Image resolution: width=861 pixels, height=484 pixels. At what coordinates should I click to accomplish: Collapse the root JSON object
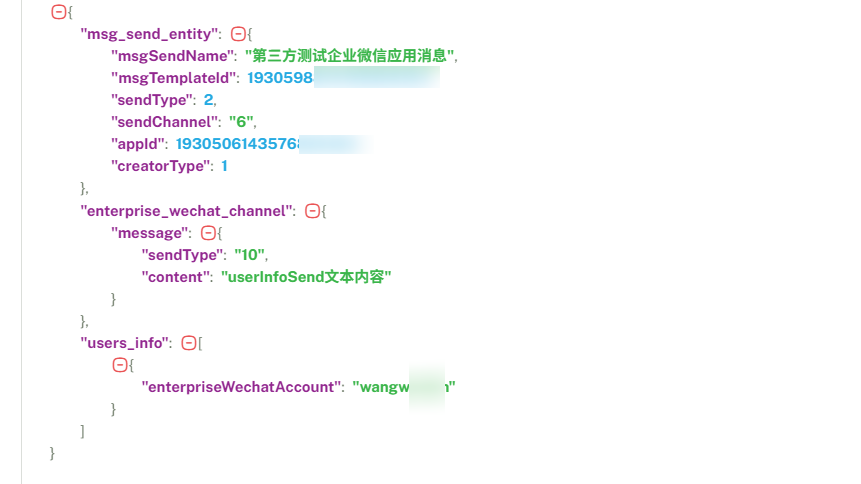[58, 12]
